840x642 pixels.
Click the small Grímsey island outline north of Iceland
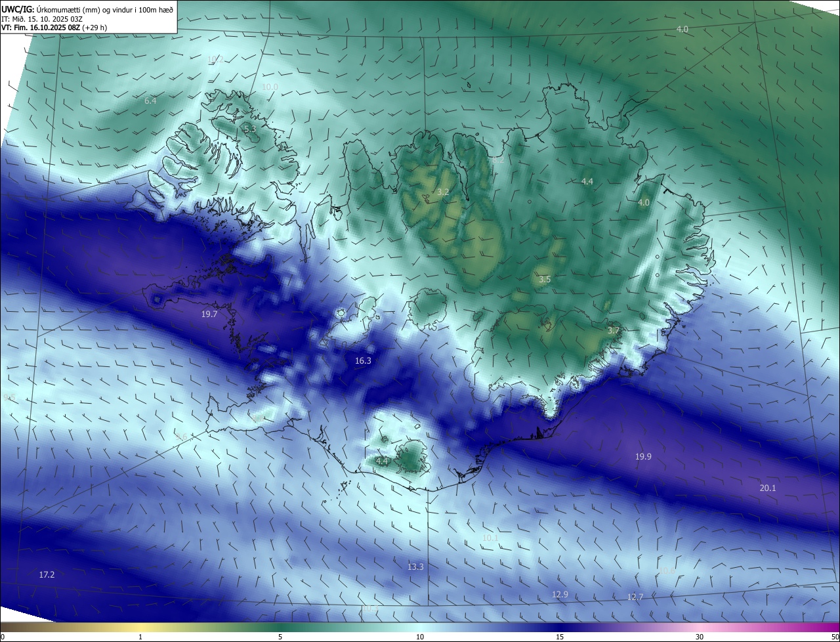point(469,84)
